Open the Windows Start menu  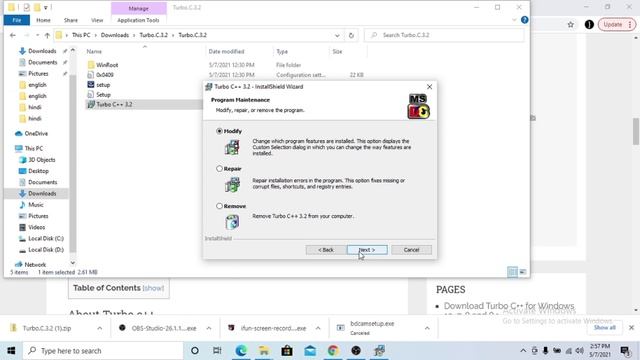point(11,351)
